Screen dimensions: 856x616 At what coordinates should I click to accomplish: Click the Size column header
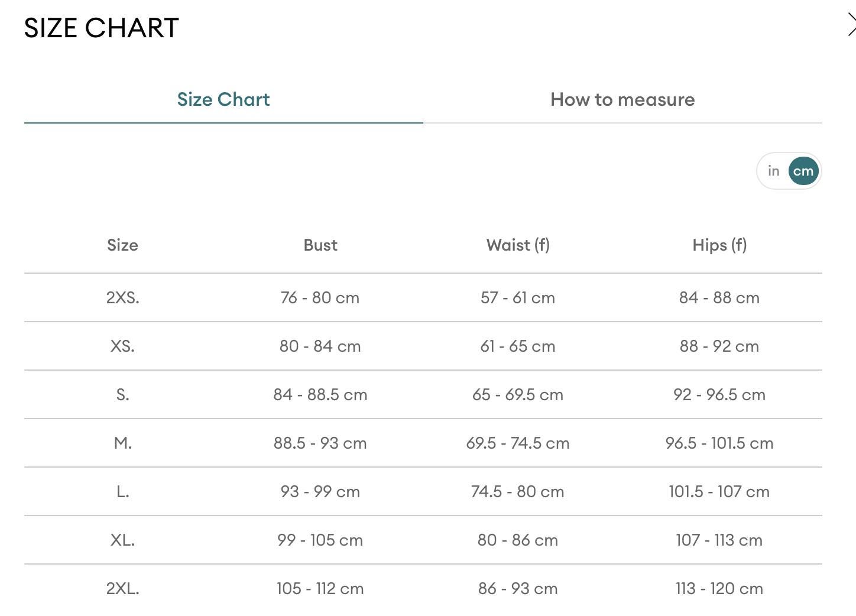click(x=122, y=245)
